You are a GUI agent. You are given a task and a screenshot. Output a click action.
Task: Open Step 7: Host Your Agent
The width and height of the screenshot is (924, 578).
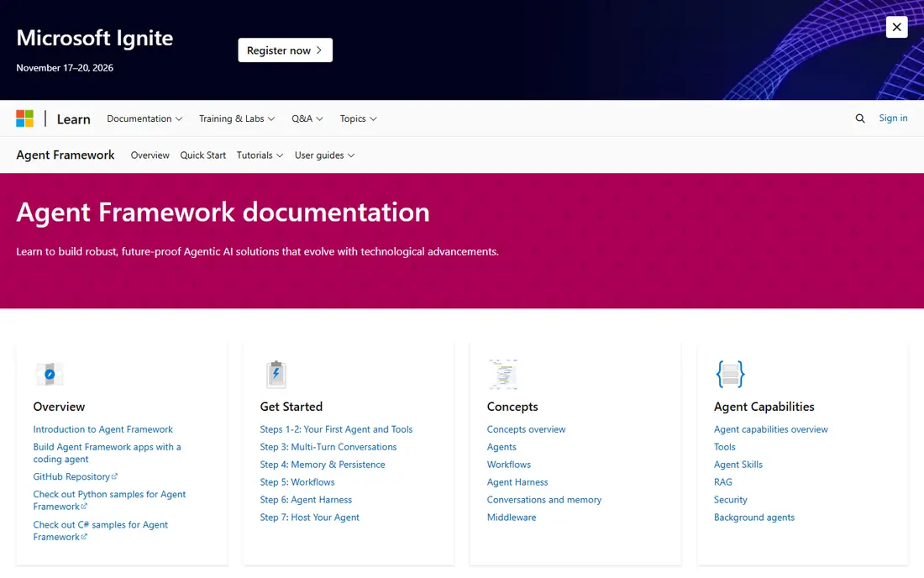[x=309, y=518]
